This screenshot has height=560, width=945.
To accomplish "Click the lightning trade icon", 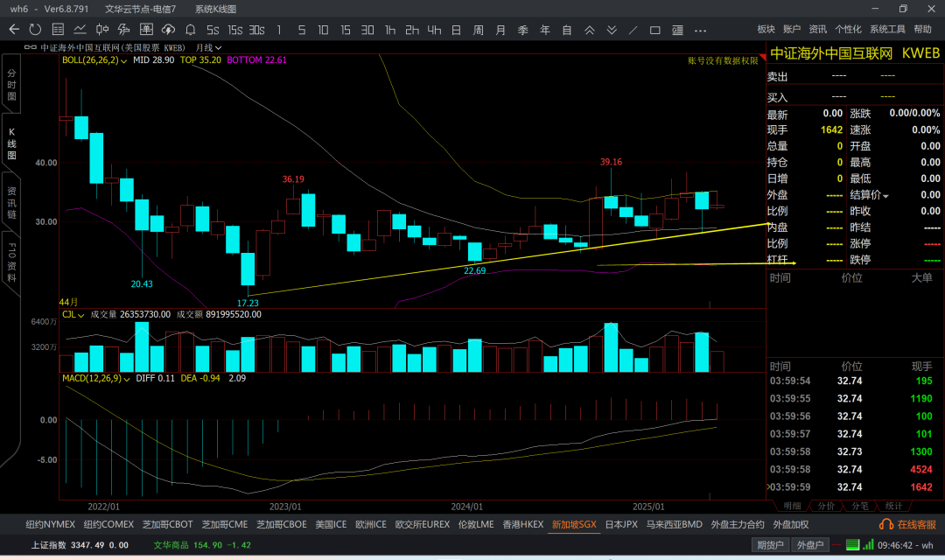I will pos(123,30).
